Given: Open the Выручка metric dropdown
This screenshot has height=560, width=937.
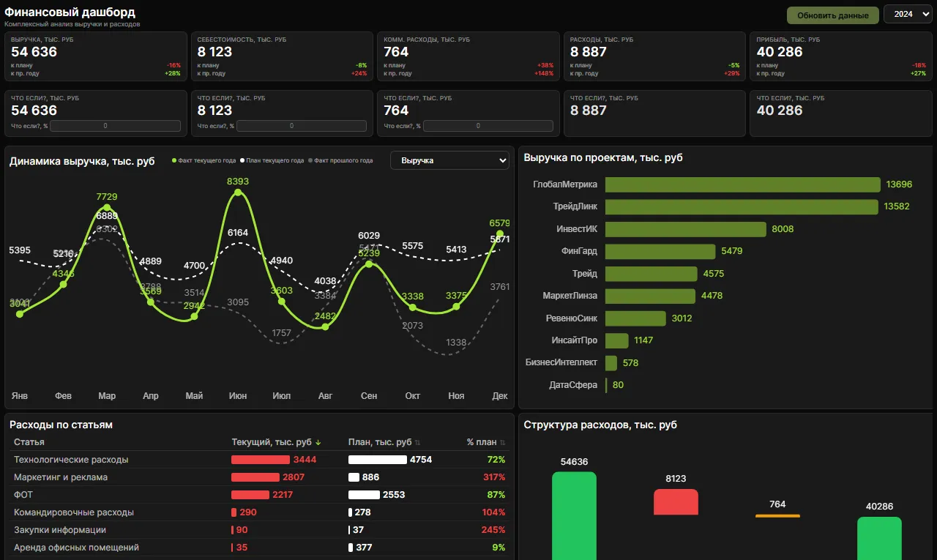Looking at the screenshot, I should (x=449, y=160).
